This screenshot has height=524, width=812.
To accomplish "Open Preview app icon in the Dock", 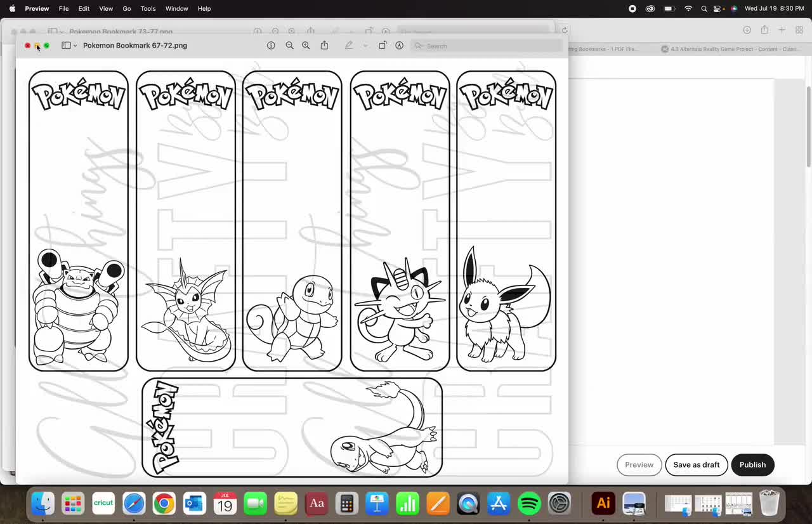I will tap(634, 503).
